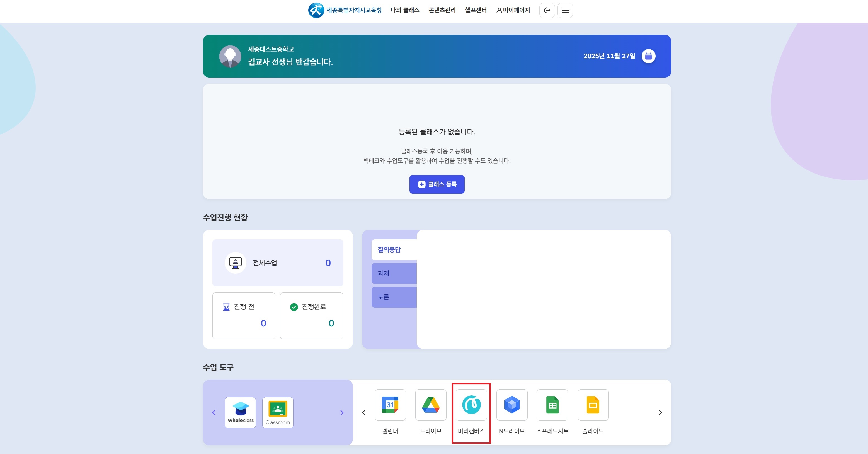Select the 질의응답 tab

(394, 249)
